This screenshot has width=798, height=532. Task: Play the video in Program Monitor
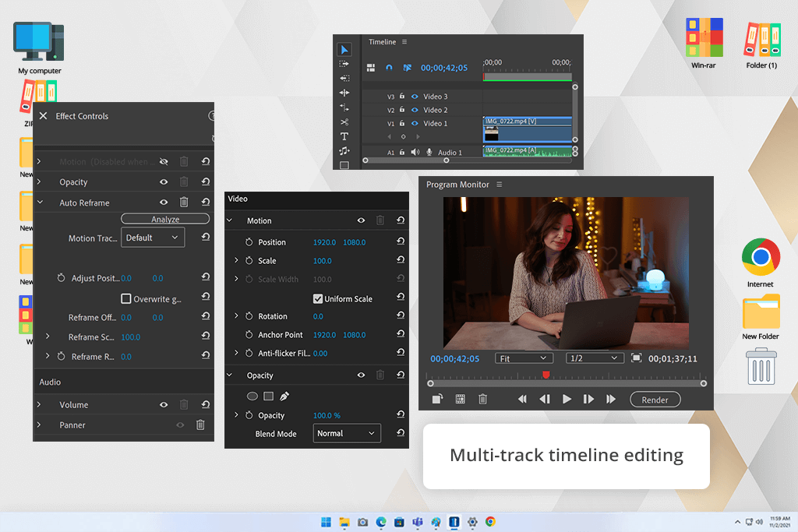(x=567, y=400)
